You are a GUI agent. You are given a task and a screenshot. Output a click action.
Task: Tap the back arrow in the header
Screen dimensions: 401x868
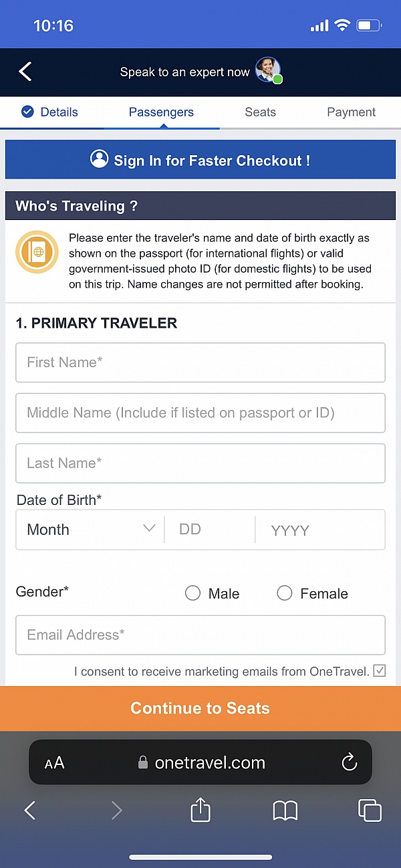click(25, 72)
